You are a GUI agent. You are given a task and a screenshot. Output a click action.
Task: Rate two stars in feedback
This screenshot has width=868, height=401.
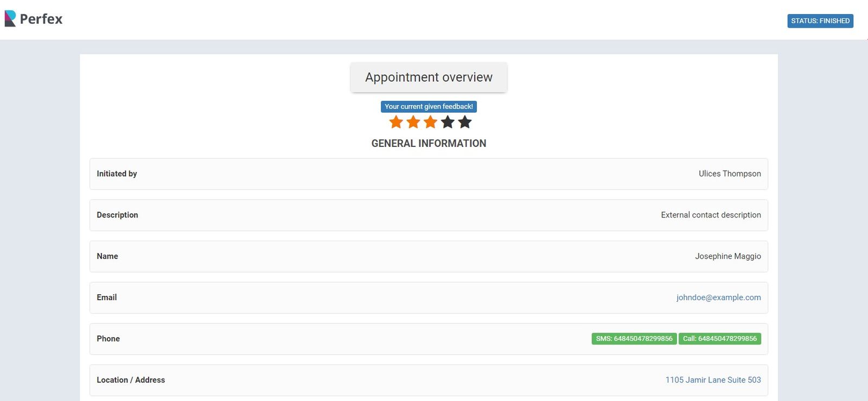click(413, 122)
